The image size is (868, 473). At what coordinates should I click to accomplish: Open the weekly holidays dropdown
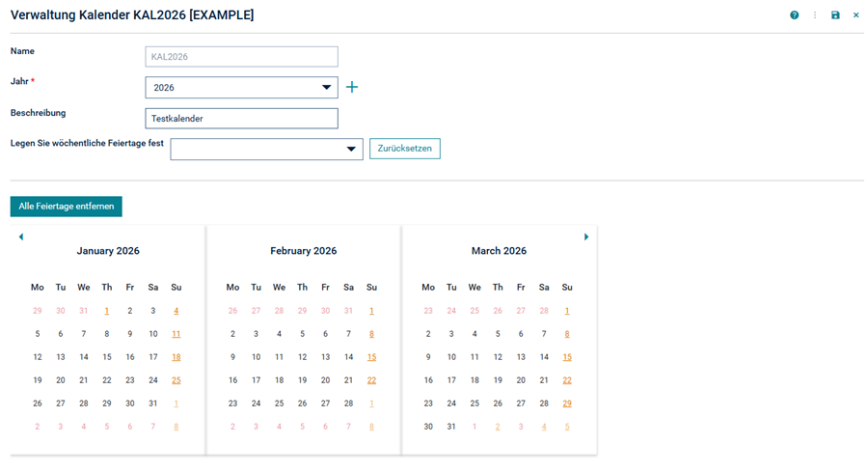click(x=266, y=149)
